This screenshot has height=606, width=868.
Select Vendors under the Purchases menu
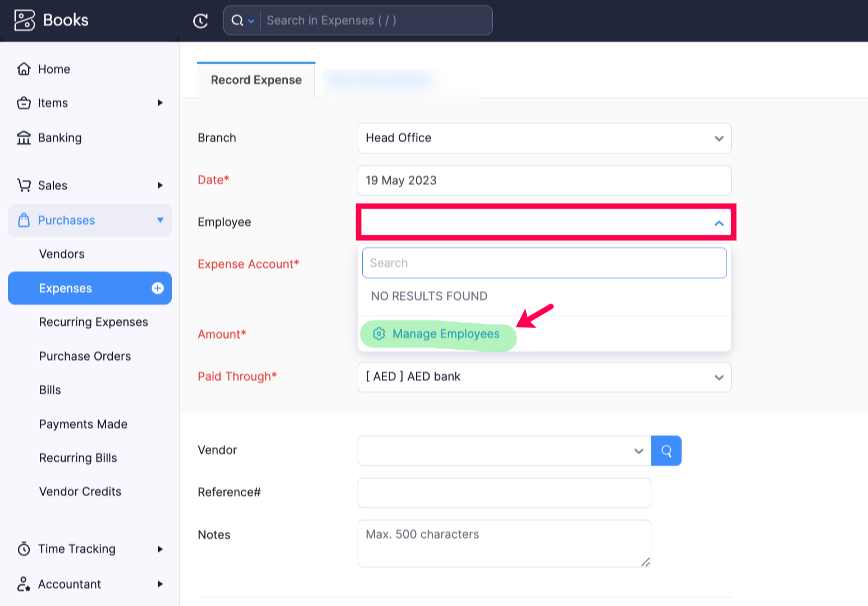coord(62,254)
